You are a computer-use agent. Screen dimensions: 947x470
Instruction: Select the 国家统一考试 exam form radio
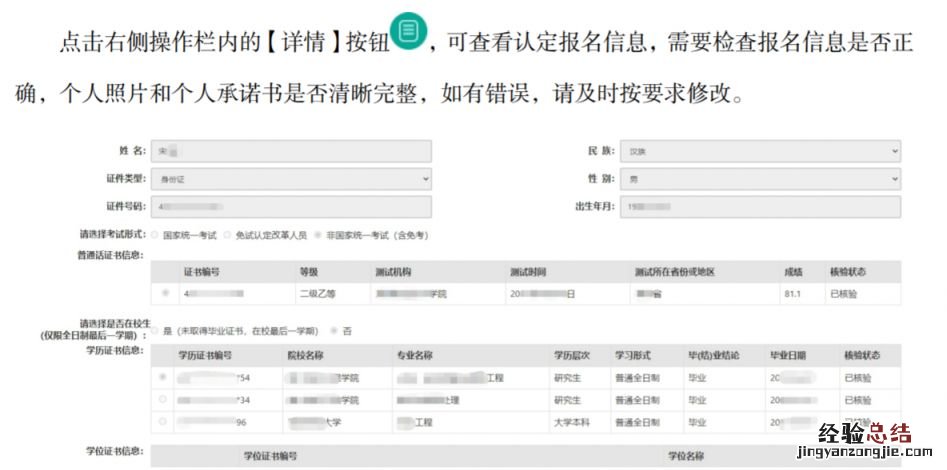pyautogui.click(x=154, y=234)
